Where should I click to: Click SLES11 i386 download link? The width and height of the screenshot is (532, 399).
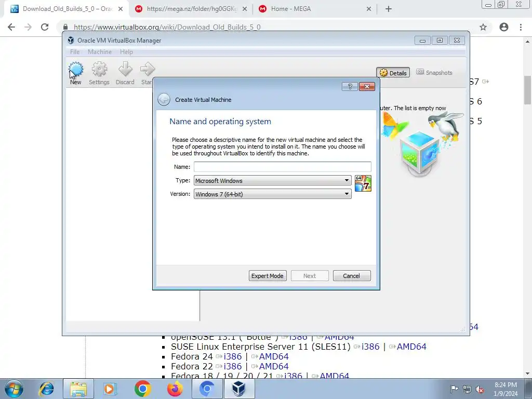coord(370,347)
